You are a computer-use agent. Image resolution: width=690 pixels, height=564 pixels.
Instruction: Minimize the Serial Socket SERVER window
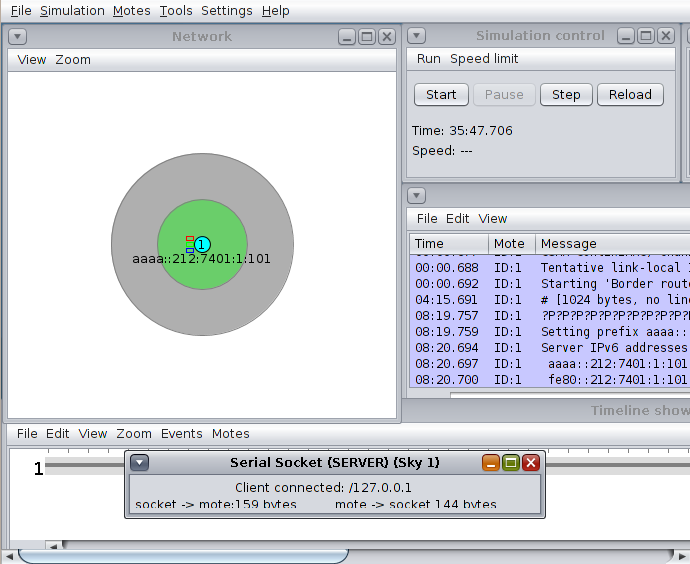[491, 462]
